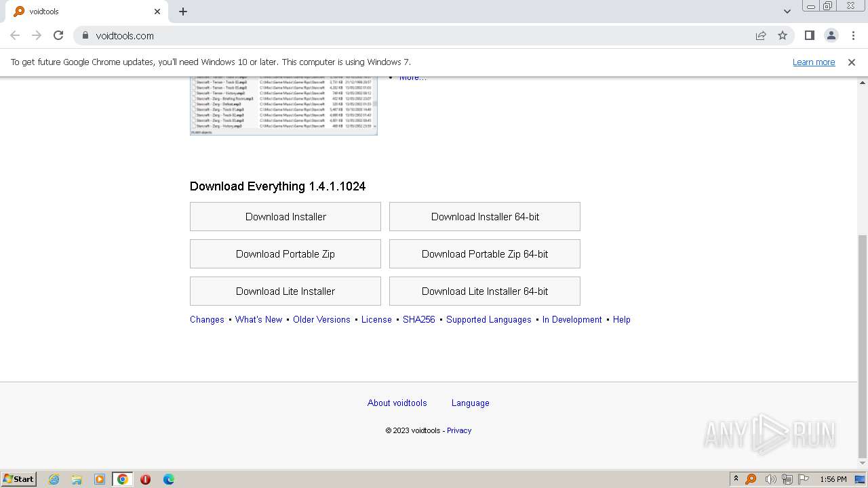
Task: Open the tab search dropdown arrow
Action: [787, 12]
